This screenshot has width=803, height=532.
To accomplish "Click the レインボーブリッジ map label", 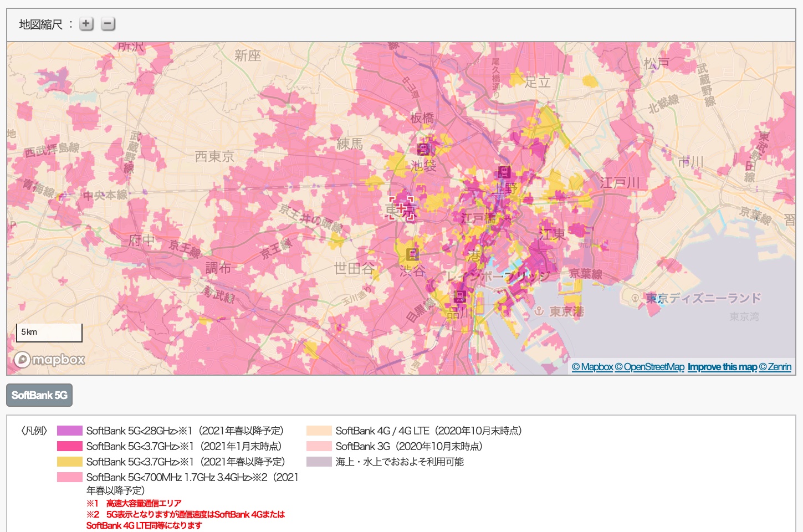I will click(499, 276).
